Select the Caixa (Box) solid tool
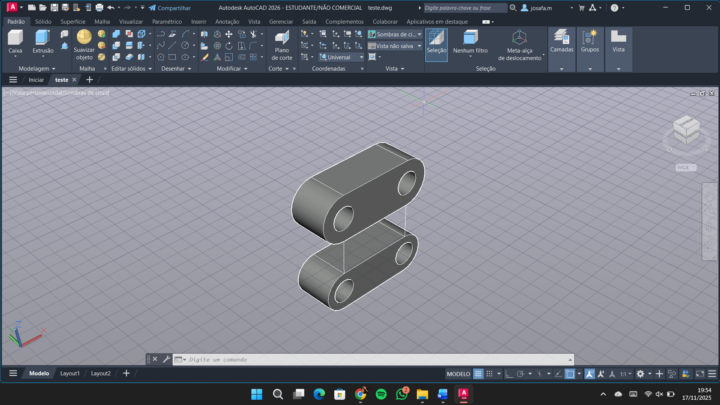 [15, 40]
